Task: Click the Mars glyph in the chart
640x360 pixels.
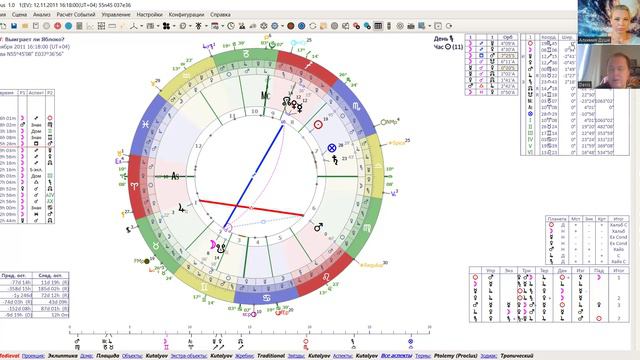Action: coord(319,227)
